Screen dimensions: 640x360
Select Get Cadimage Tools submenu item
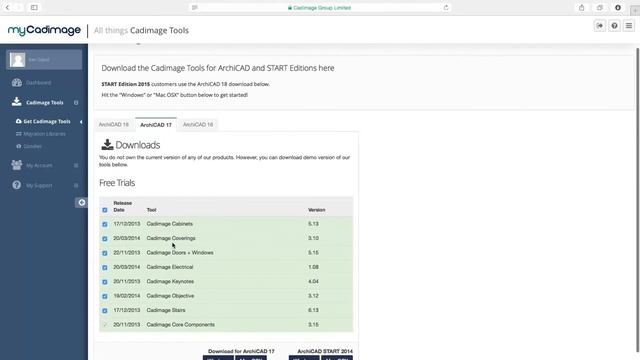(47, 121)
